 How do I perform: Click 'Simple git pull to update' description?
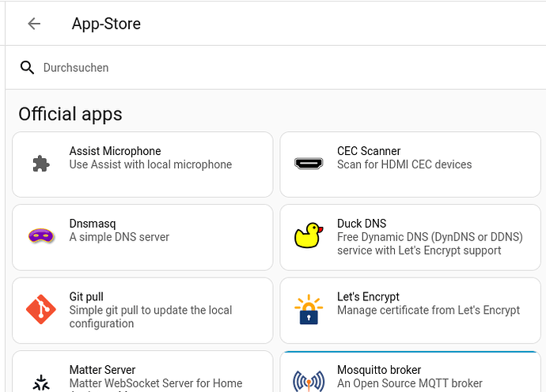[151, 316]
